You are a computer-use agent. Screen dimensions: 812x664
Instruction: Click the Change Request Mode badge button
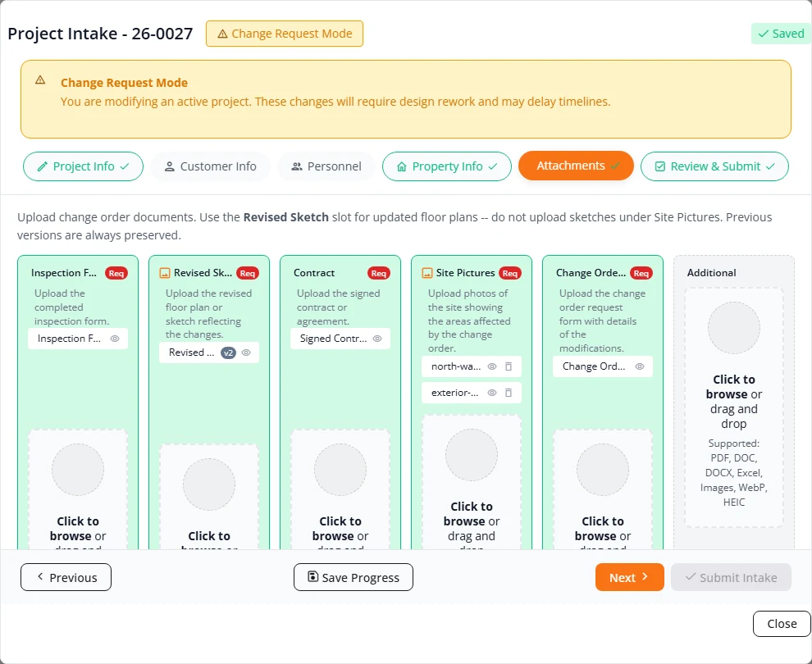pos(285,34)
